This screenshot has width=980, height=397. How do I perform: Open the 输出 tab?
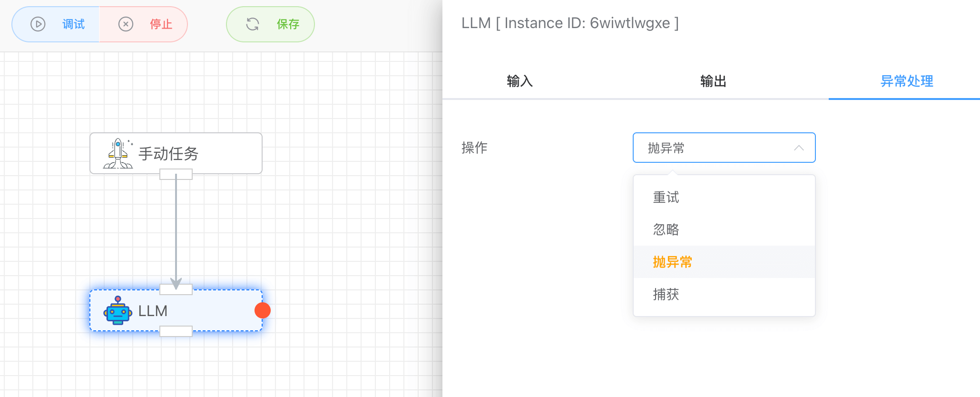pyautogui.click(x=713, y=81)
